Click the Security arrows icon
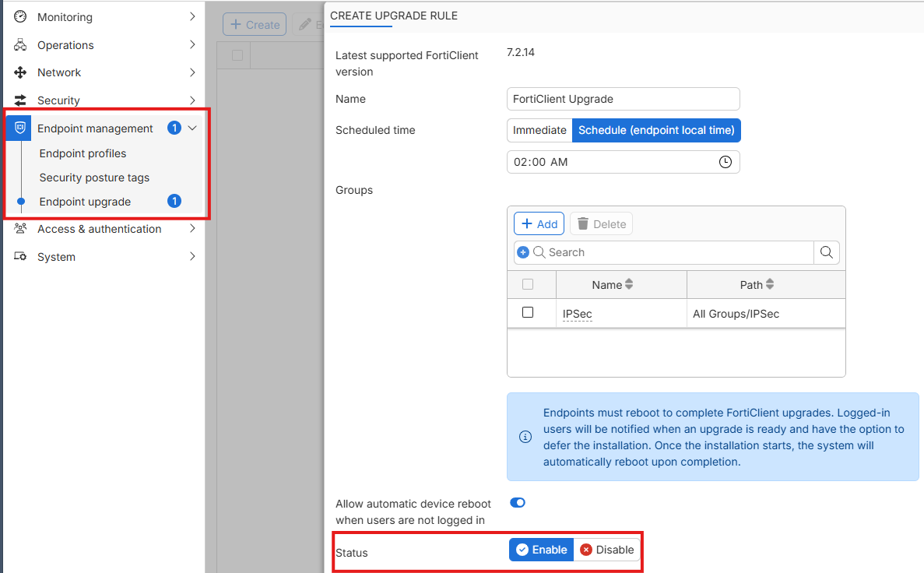The height and width of the screenshot is (573, 924). [20, 100]
